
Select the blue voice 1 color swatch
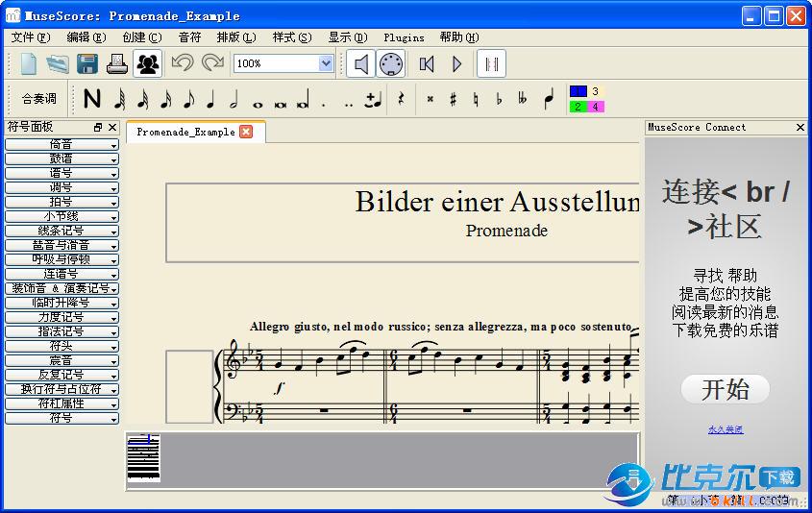[x=578, y=92]
